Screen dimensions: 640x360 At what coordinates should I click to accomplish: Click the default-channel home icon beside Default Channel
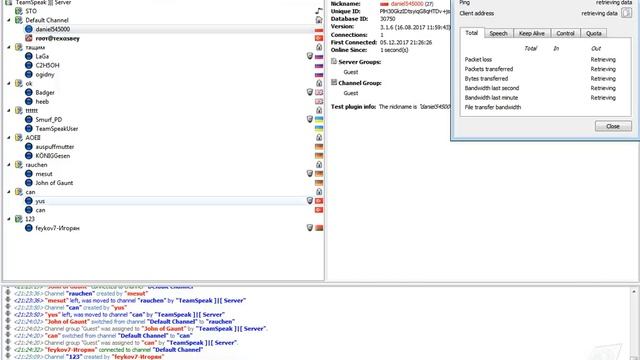click(x=319, y=20)
